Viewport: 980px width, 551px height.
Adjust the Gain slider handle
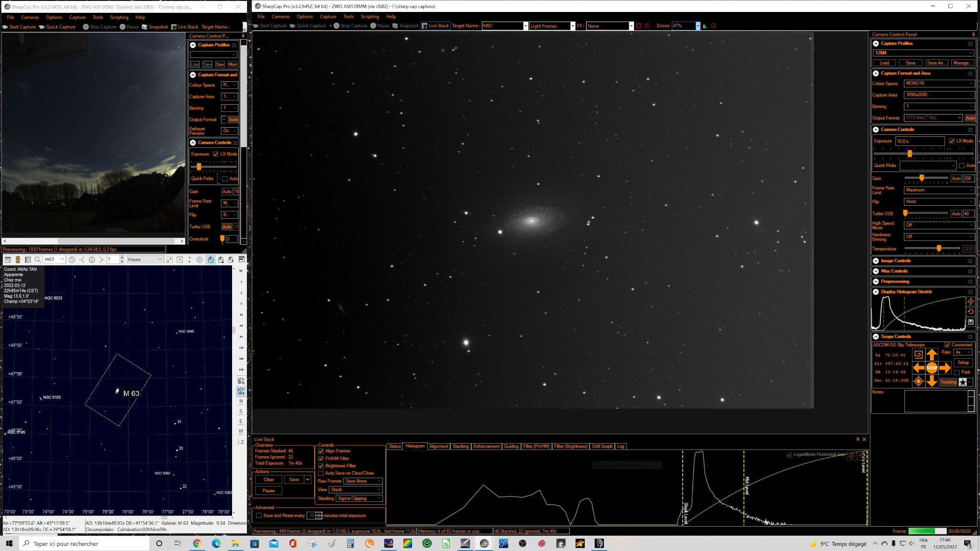(x=921, y=178)
